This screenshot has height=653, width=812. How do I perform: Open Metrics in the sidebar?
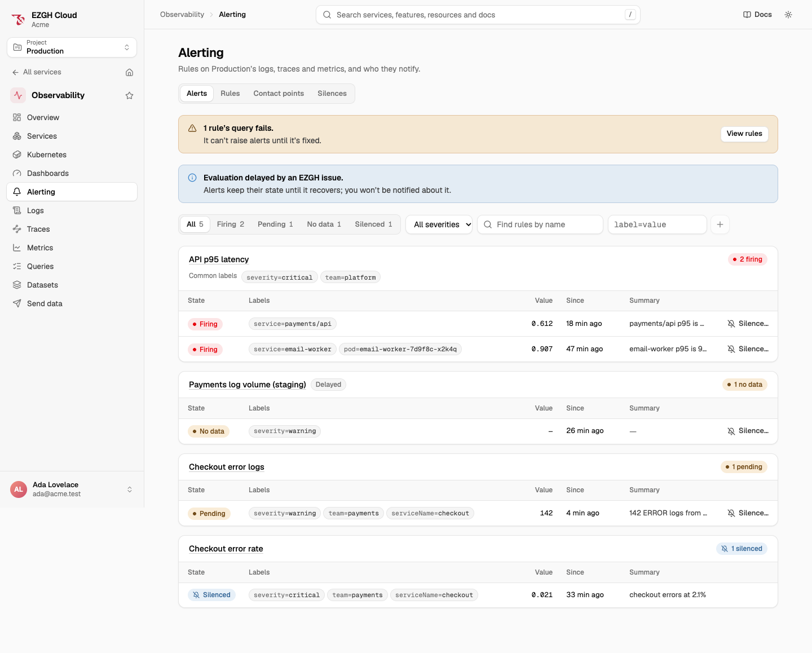(72, 248)
